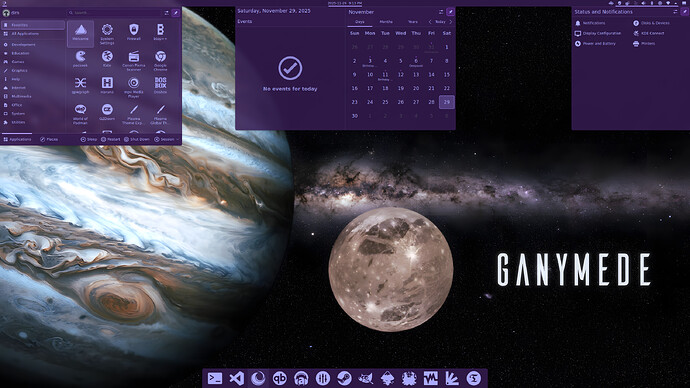
Task: Go to previous month in calendar
Action: click(x=430, y=22)
